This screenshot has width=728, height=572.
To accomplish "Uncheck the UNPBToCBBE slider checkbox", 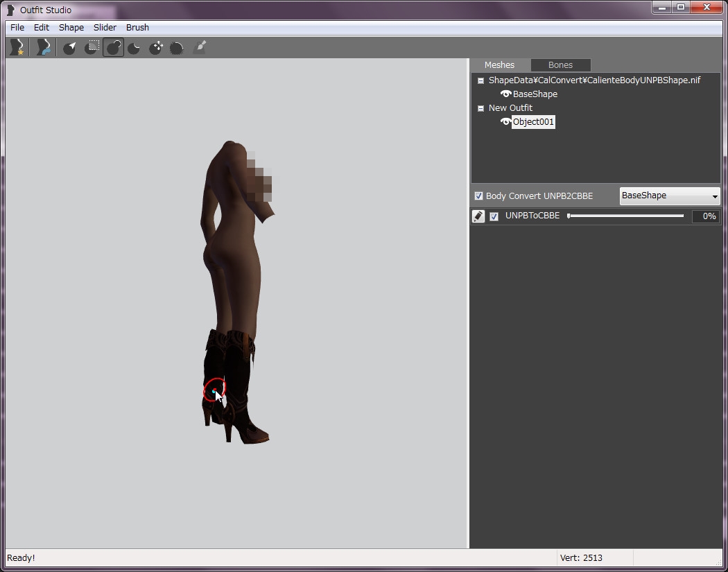I will tap(494, 216).
